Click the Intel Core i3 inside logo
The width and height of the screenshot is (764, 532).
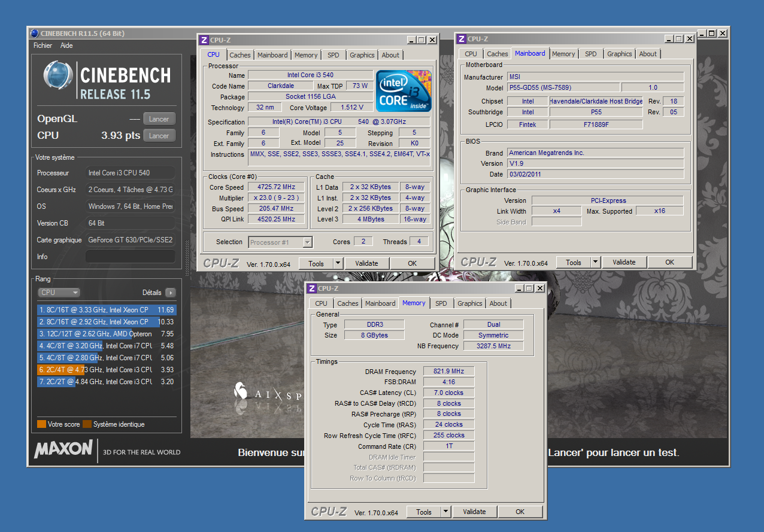(x=404, y=91)
